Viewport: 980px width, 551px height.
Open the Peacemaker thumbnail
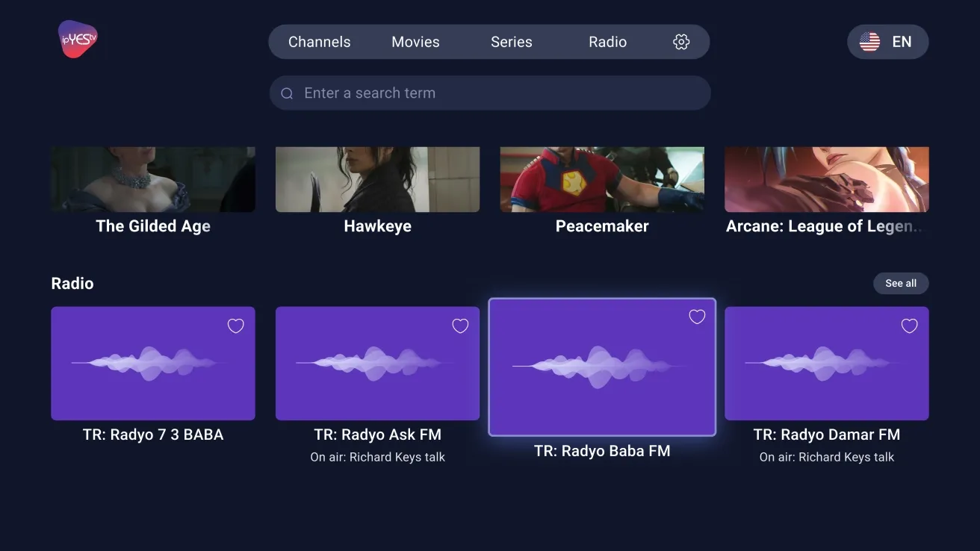602,179
